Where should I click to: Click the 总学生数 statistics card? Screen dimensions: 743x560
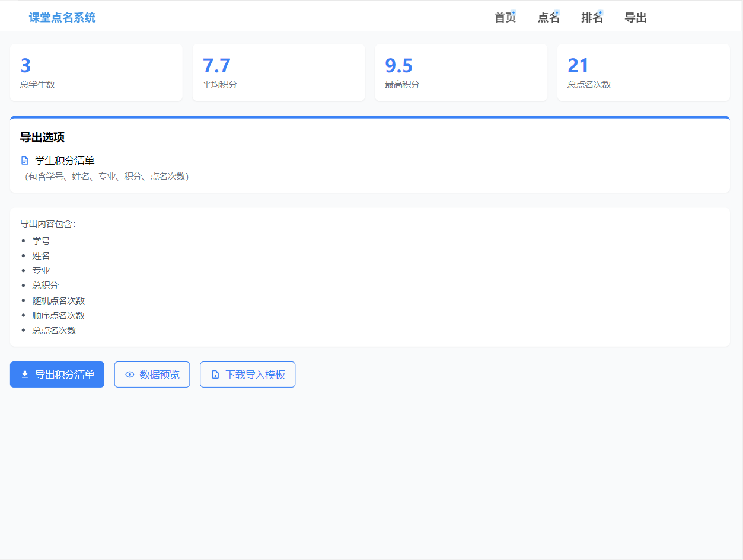(96, 72)
